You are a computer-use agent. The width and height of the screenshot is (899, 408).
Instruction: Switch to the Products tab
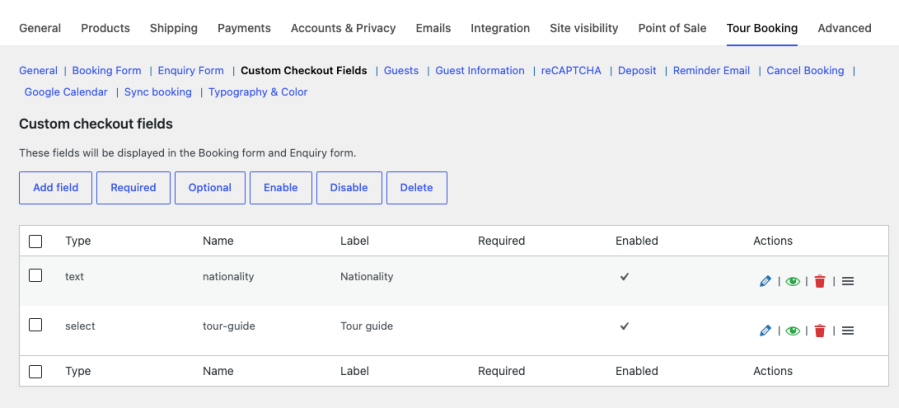point(105,28)
